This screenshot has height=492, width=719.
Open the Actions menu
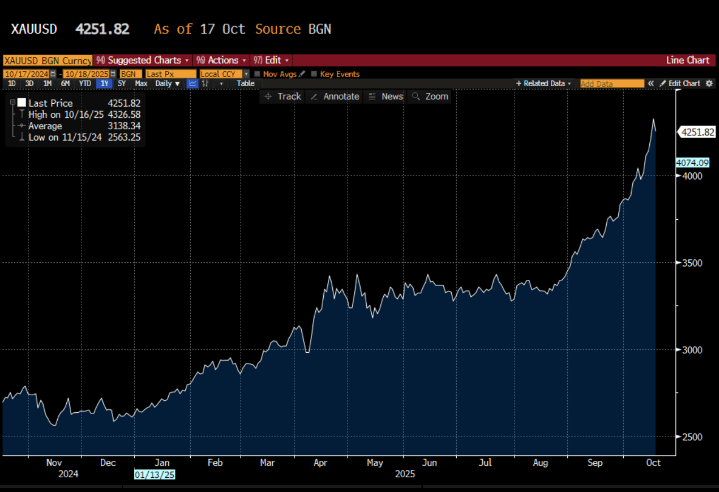click(x=222, y=60)
